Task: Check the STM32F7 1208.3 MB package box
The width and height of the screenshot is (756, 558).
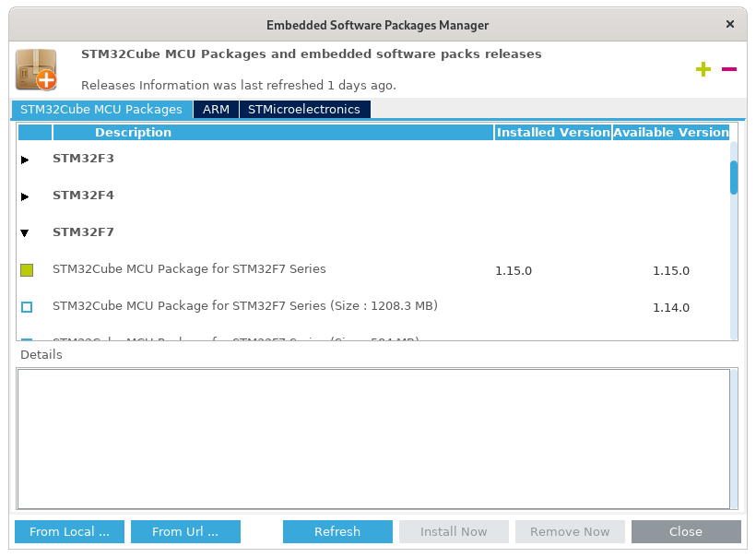Action: [x=27, y=307]
